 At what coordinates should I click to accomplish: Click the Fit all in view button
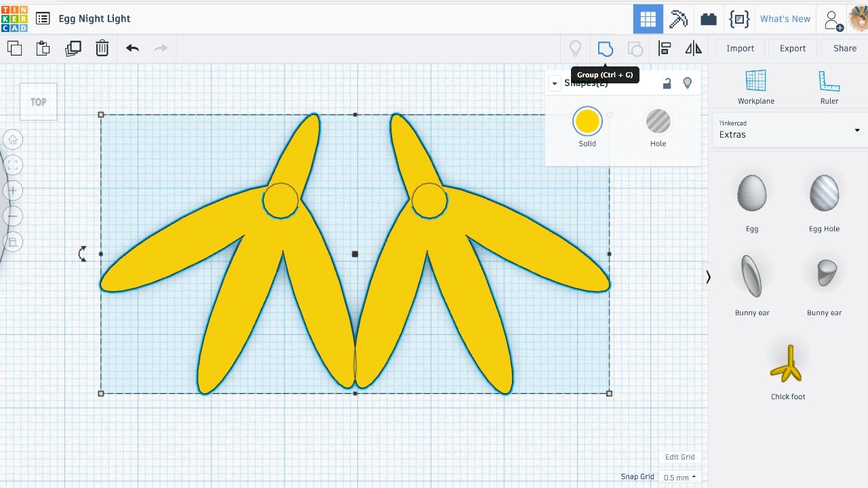(13, 165)
